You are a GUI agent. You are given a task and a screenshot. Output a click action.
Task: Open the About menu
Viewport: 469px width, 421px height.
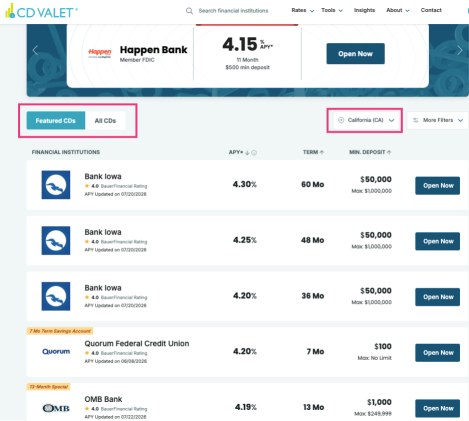[x=398, y=10]
